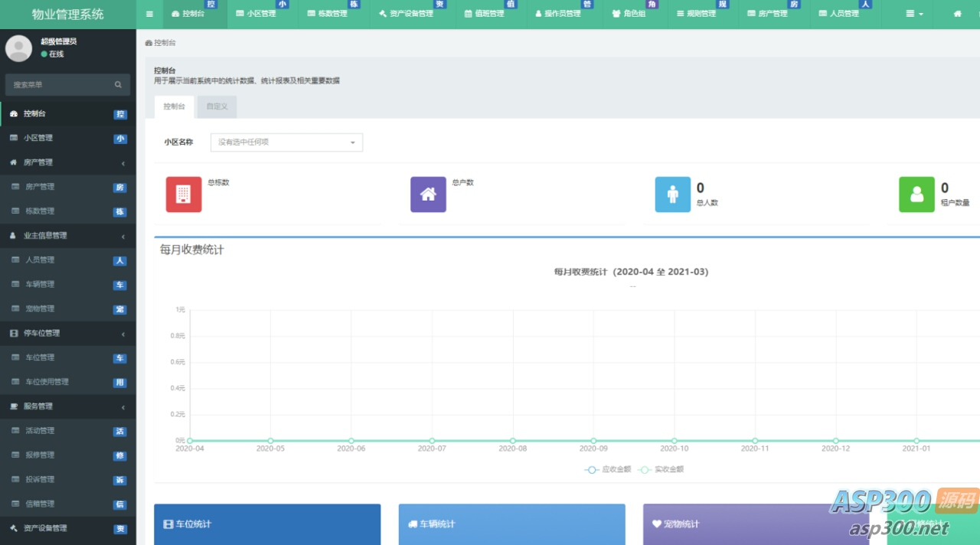
Task: Open 车辆管理 in the sidebar
Action: [x=40, y=284]
